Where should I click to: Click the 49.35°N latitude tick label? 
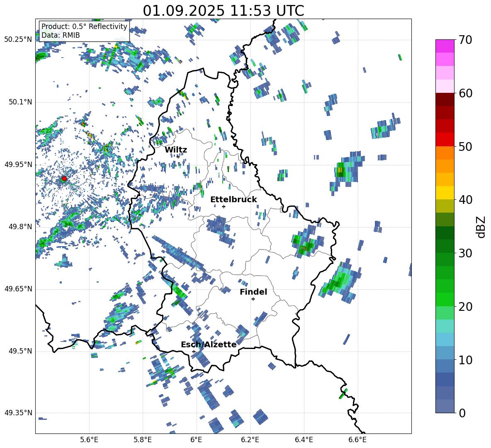18,413
